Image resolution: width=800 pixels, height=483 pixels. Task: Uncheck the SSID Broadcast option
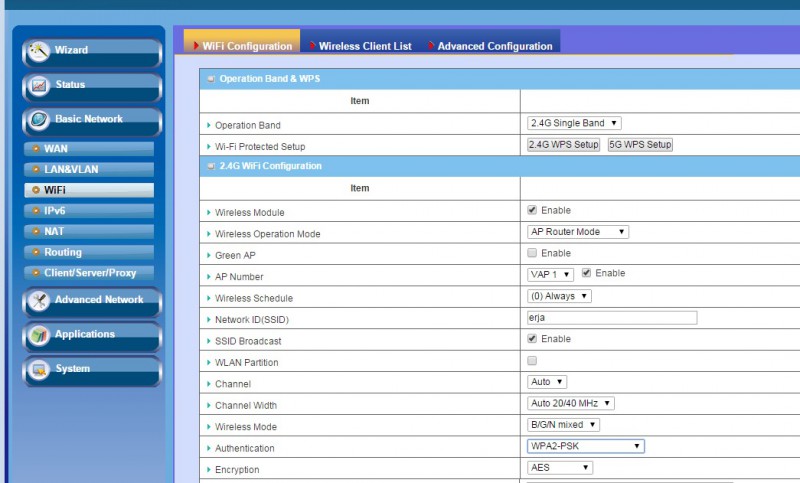tap(532, 339)
